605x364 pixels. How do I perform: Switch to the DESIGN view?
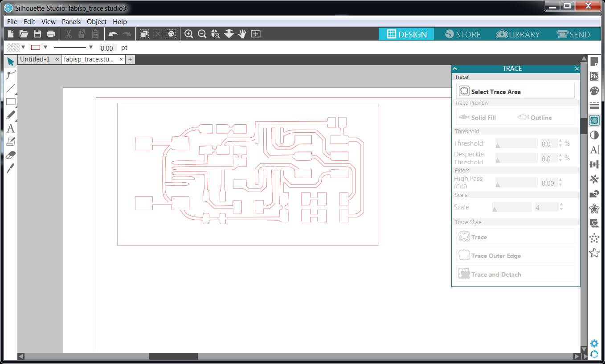(406, 34)
